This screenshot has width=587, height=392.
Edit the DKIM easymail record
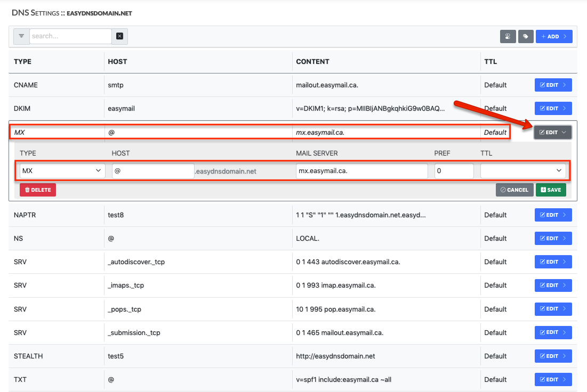[553, 109]
